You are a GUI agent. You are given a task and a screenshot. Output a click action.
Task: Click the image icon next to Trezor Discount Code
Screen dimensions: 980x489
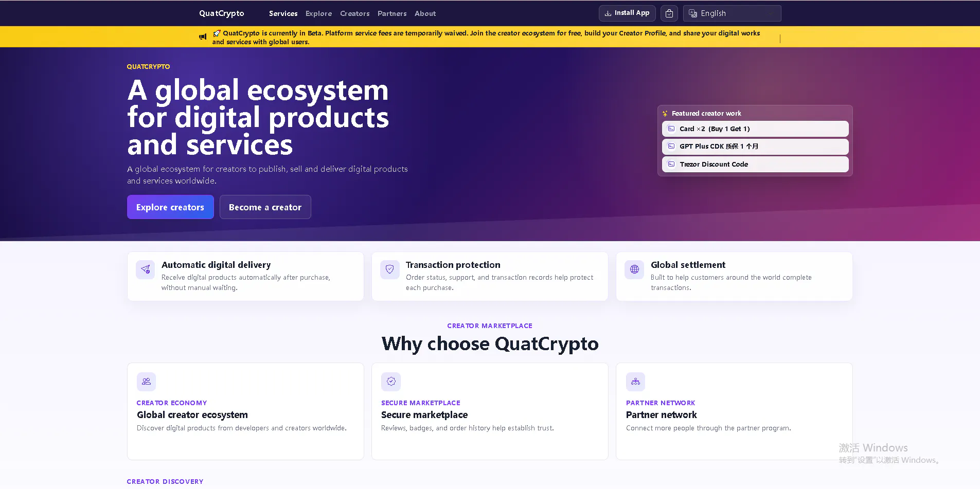click(x=671, y=164)
